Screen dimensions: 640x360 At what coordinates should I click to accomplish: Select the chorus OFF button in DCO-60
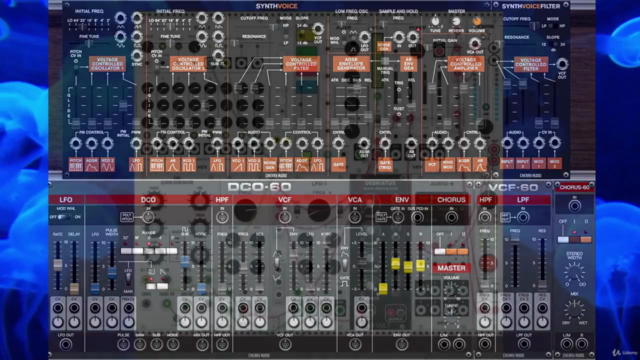tap(440, 251)
